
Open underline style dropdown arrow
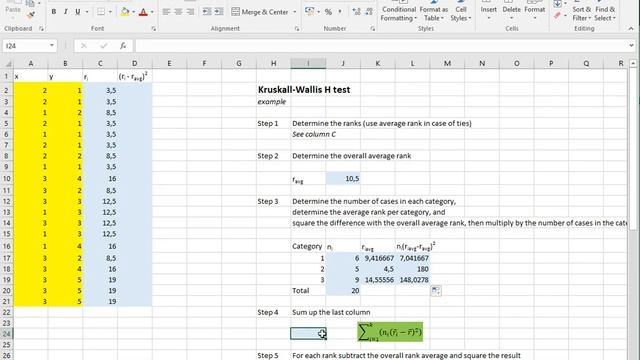pos(87,12)
